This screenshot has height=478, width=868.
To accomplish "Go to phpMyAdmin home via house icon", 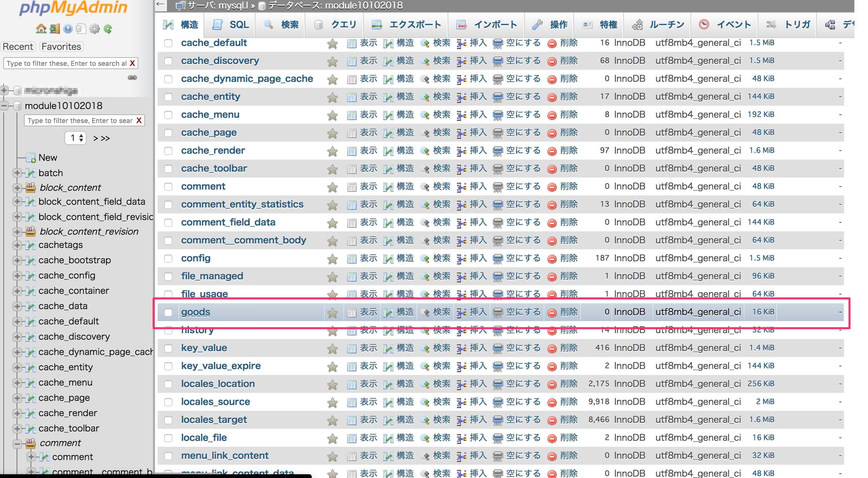I will coord(41,29).
